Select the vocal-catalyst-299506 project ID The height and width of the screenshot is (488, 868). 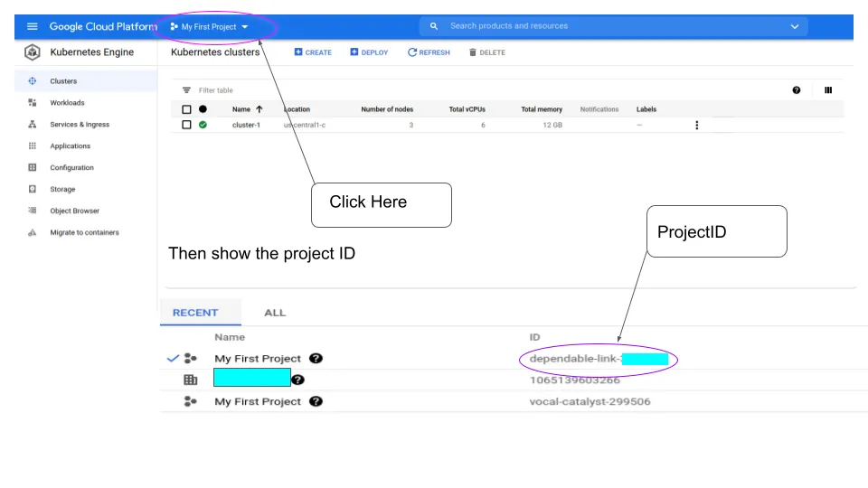pos(590,401)
